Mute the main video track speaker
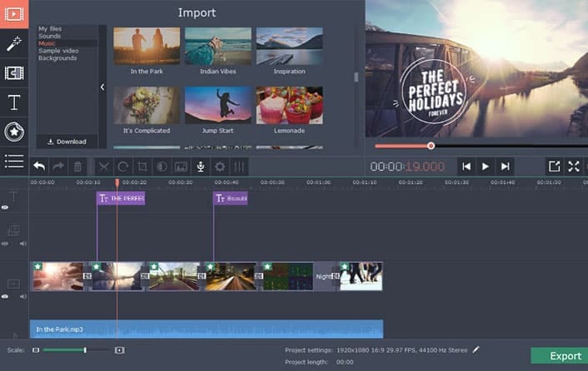Viewport: 588px width, 371px height. pos(22,295)
